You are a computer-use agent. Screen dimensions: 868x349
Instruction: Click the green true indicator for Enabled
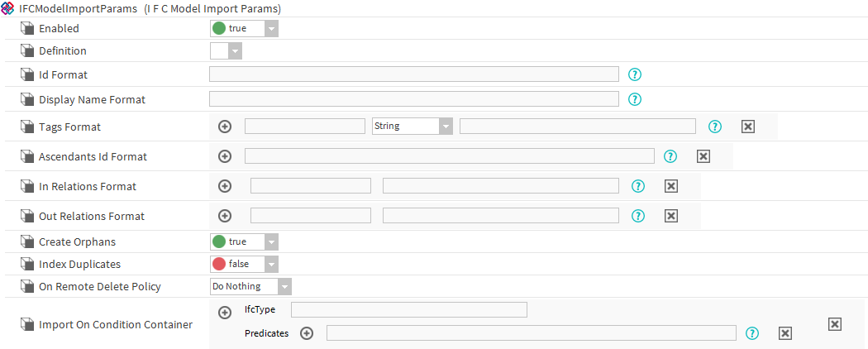tap(219, 28)
